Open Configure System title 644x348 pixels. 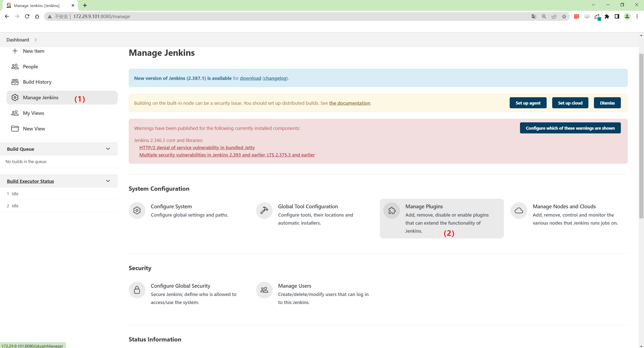tap(171, 206)
